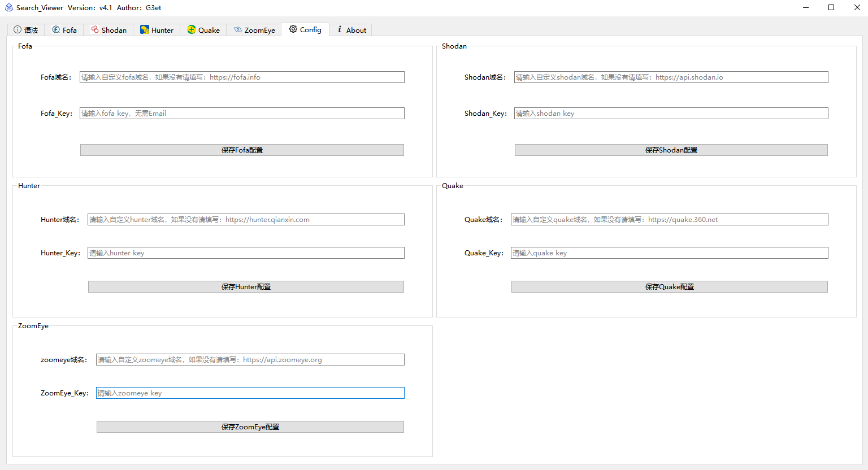
Task: Minimize the Search_Viewer window
Action: (x=806, y=7)
